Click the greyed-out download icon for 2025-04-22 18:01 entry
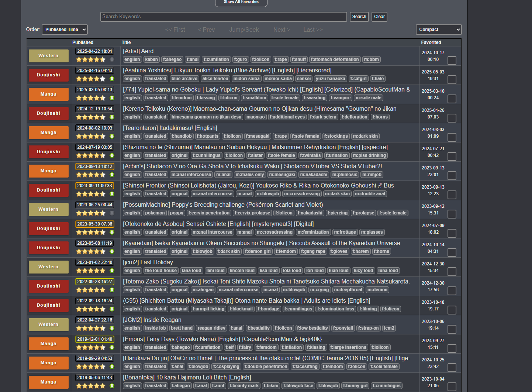 (112, 59)
